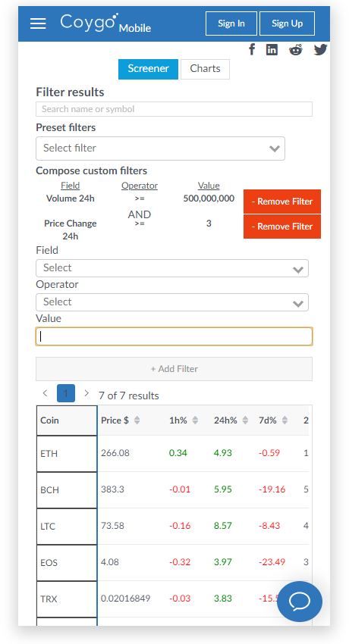The height and width of the screenshot is (644, 349).
Task: Remove the Volume 24h filter
Action: tap(282, 202)
